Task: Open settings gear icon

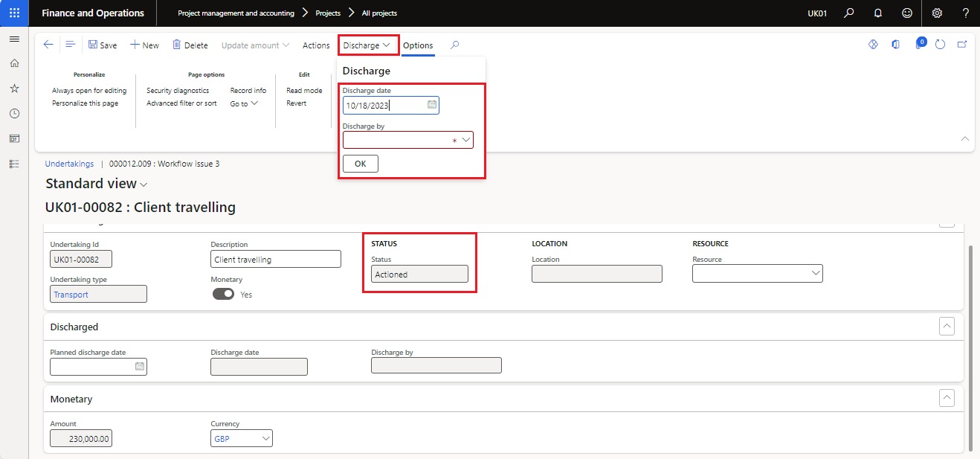Action: (937, 13)
